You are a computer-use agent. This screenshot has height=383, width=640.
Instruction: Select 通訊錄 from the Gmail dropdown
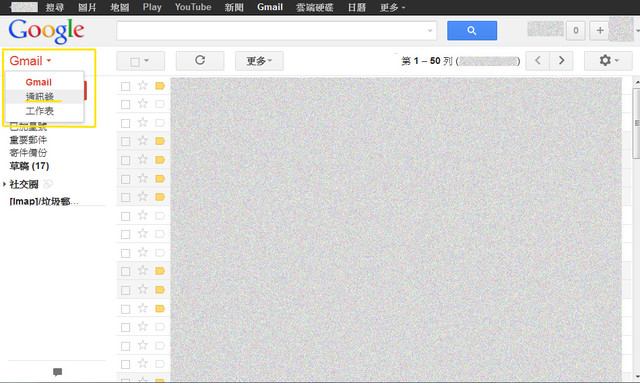tap(40, 97)
